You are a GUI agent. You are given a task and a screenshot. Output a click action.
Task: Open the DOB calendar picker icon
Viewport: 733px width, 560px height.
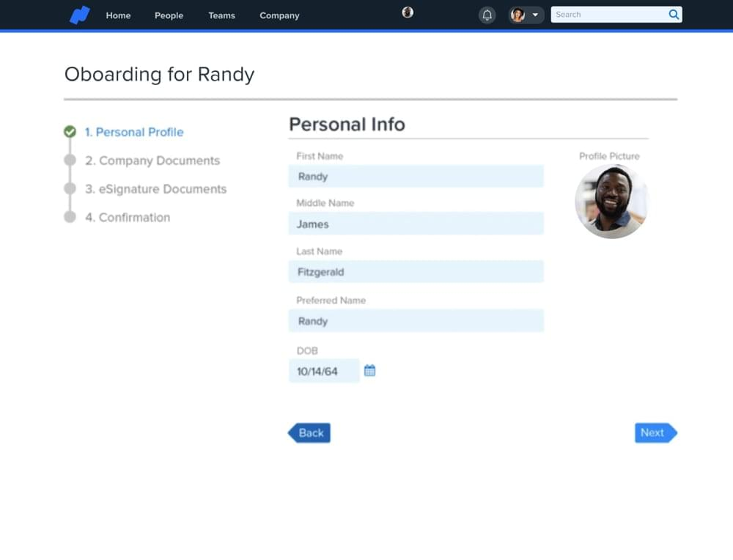tap(370, 371)
